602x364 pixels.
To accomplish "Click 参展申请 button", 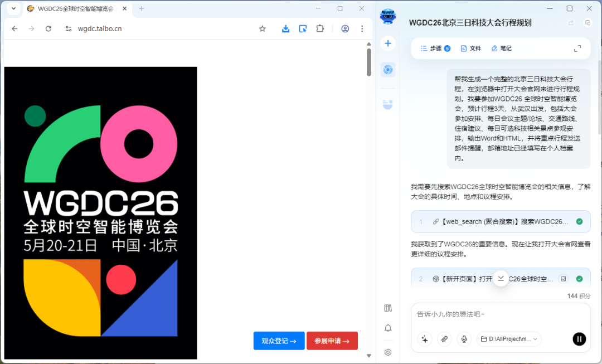I will (332, 341).
